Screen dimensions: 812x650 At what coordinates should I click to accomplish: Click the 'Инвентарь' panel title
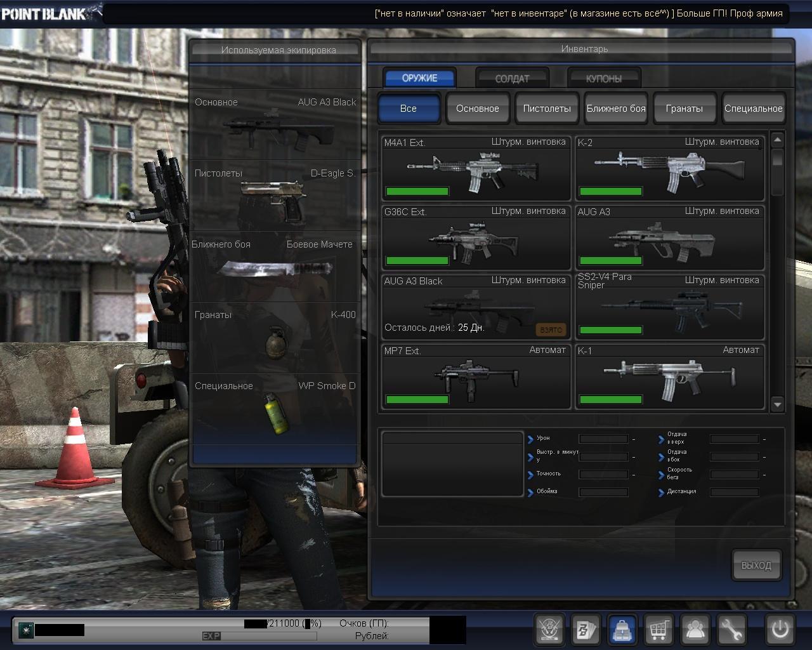(584, 49)
